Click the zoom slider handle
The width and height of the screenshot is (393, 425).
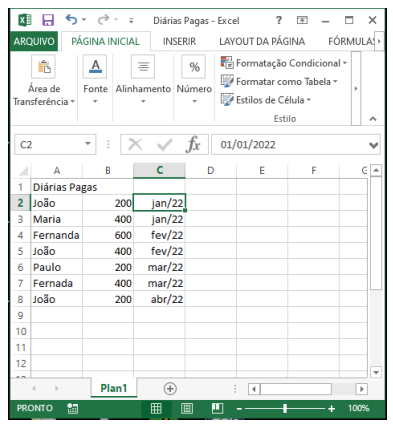coord(285,408)
